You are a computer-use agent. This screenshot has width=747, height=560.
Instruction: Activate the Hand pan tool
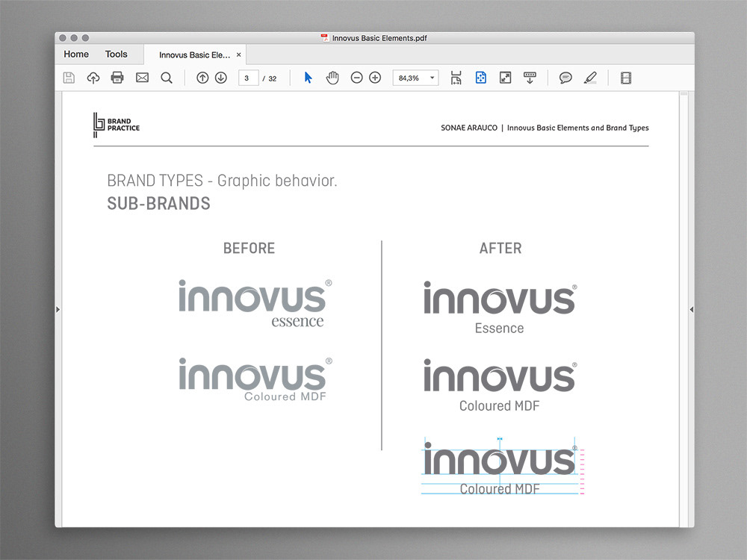click(332, 78)
